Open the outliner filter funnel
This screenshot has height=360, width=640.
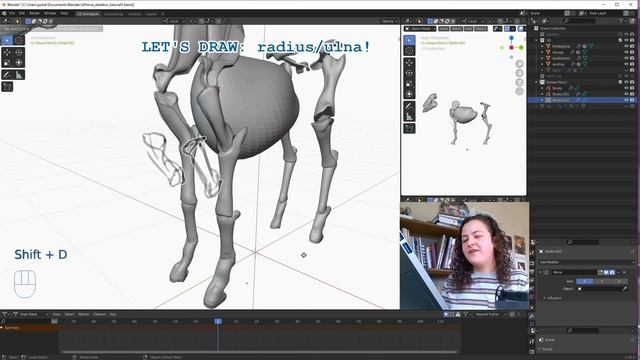[x=622, y=20]
